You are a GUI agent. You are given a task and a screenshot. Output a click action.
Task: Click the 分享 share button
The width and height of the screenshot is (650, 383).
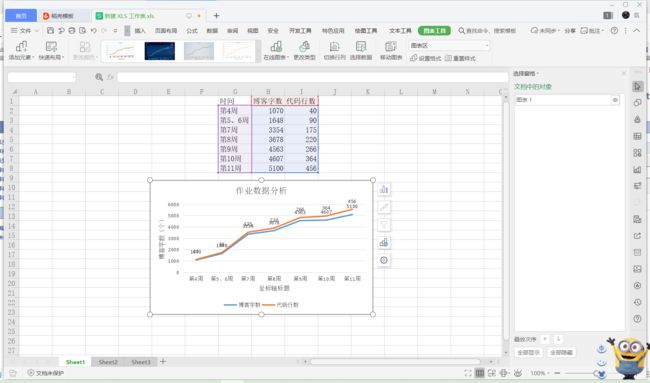(570, 31)
